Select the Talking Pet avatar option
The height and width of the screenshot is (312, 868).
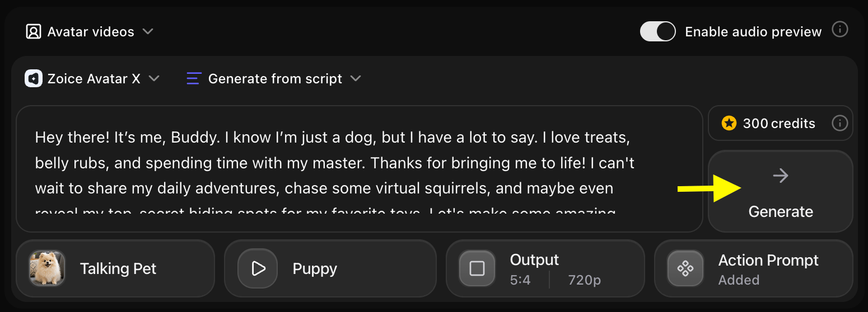[115, 269]
